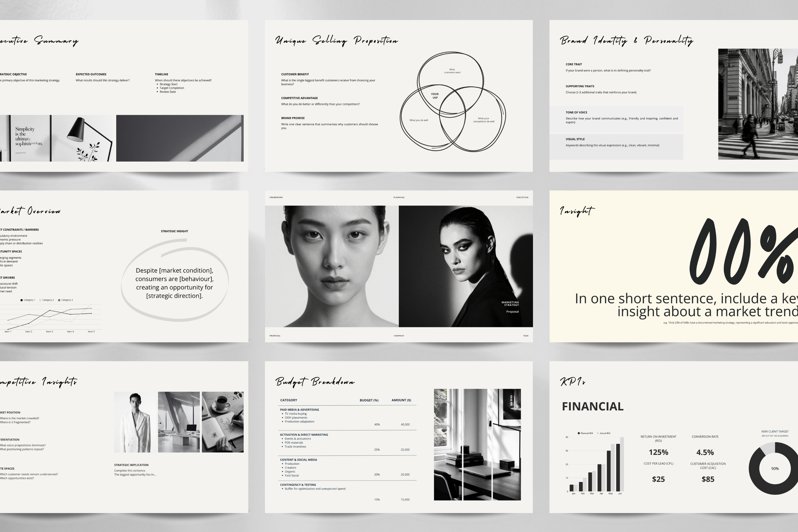Click the 'TIMELINE' heading
Viewport: 798px width, 532px height.
pyautogui.click(x=162, y=74)
